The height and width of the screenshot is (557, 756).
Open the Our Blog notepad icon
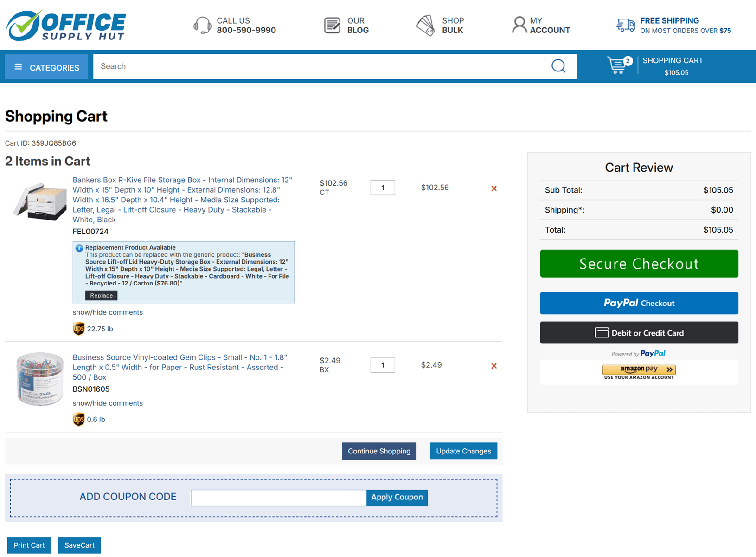[332, 25]
